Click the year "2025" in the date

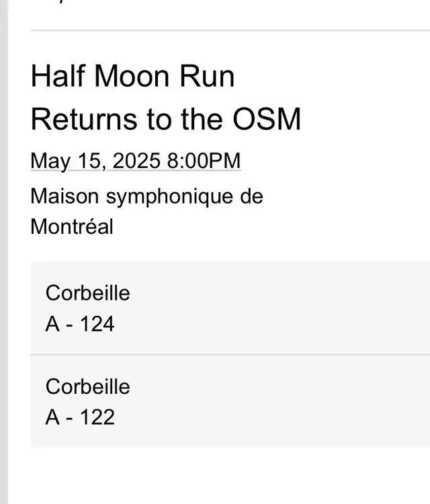pos(136,161)
